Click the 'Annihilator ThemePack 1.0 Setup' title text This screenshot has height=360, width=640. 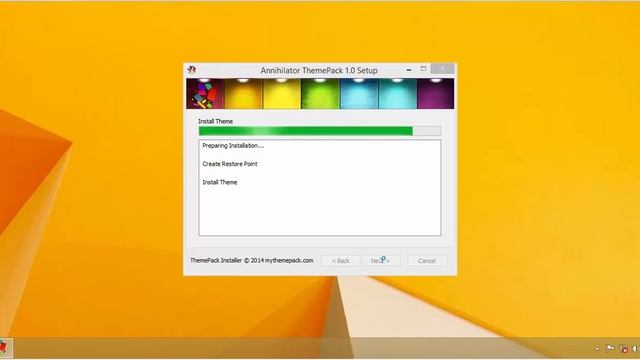click(x=319, y=70)
